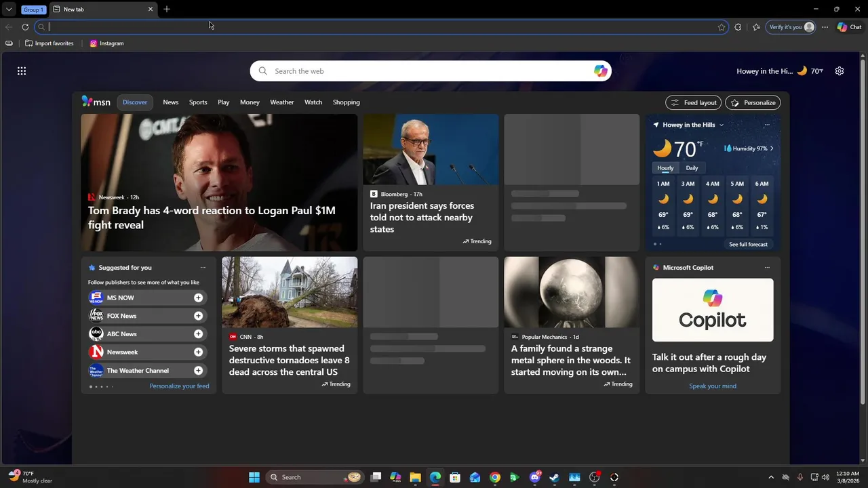Open Microsoft Store from the taskbar
The image size is (868, 488).
point(455,477)
